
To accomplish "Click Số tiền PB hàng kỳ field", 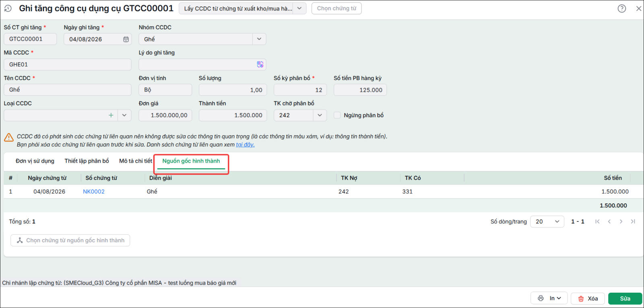I will coord(360,90).
